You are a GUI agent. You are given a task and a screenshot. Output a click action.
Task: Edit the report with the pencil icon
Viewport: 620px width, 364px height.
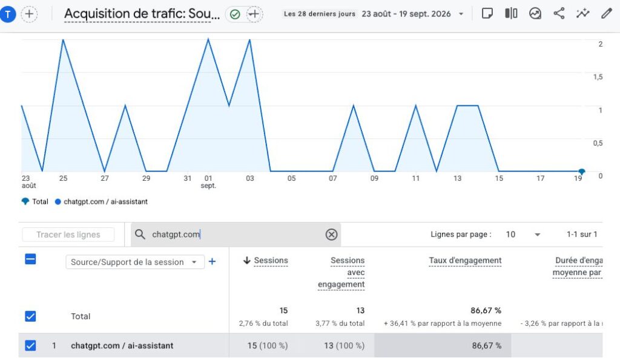coord(606,14)
